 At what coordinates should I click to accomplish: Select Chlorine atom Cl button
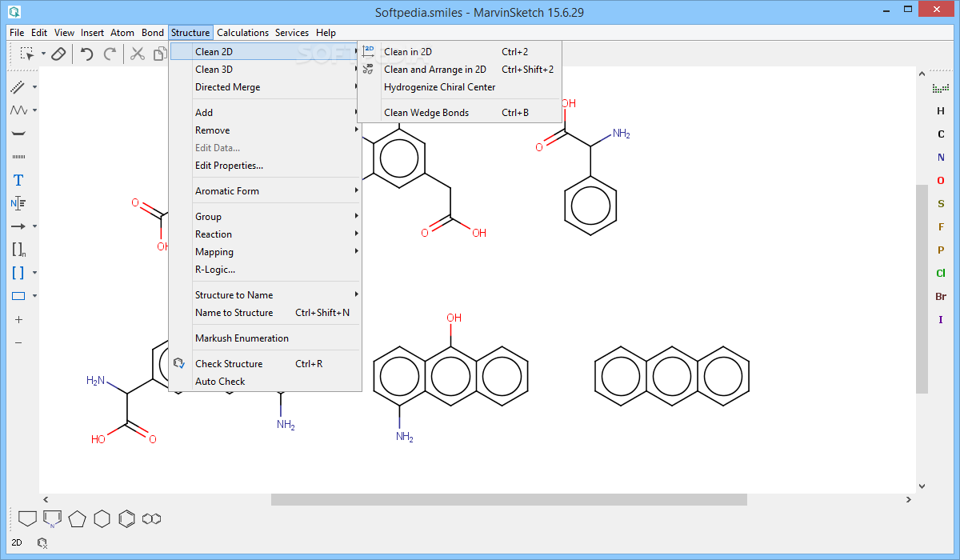click(941, 274)
